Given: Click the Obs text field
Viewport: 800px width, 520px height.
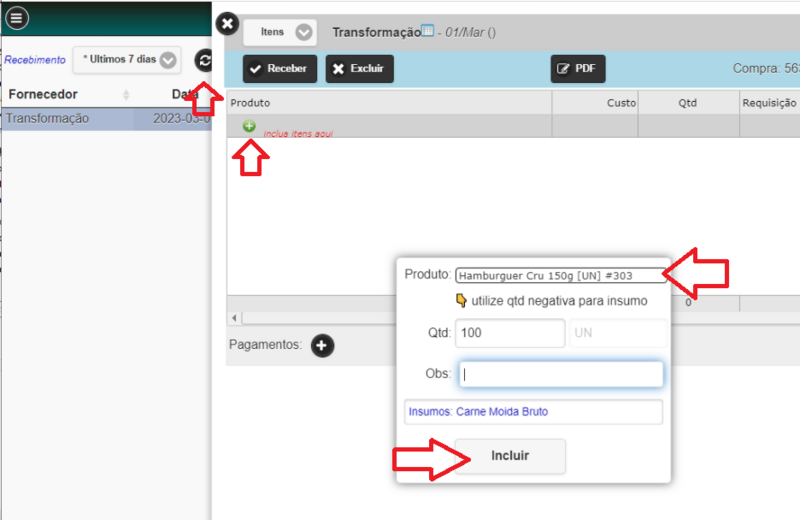Looking at the screenshot, I should pyautogui.click(x=561, y=374).
